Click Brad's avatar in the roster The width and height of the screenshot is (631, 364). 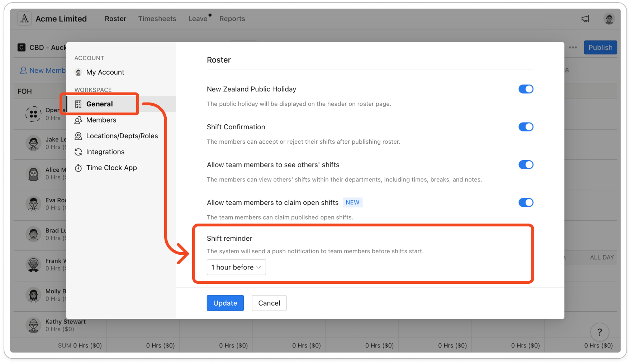(33, 234)
